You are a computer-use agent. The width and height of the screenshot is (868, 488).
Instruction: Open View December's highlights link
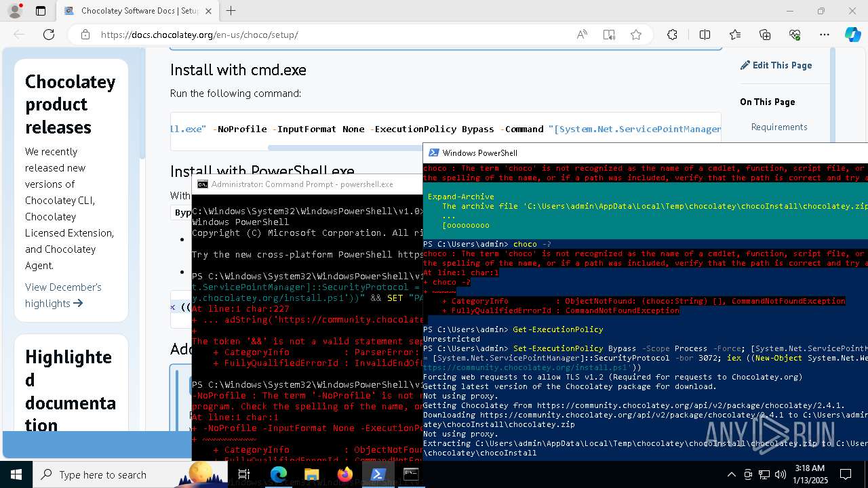coord(63,295)
